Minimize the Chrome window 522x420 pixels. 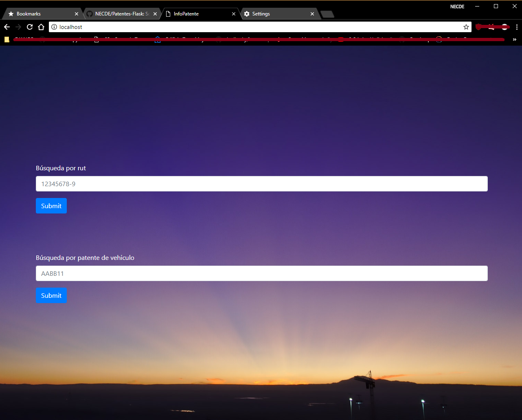[477, 6]
